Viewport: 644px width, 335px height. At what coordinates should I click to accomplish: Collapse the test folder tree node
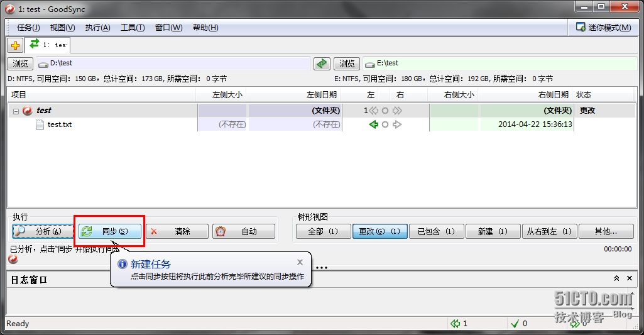tap(16, 111)
